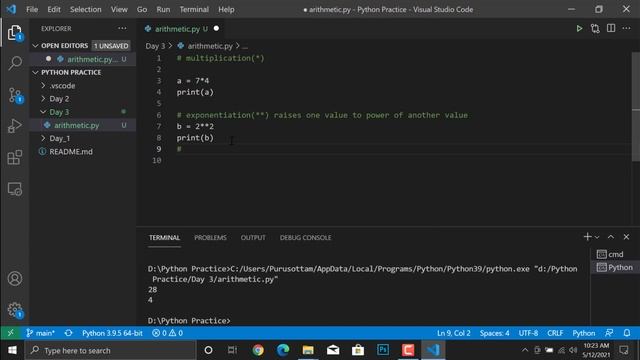Open the Run menu
This screenshot has width=640, height=360.
click(x=163, y=9)
